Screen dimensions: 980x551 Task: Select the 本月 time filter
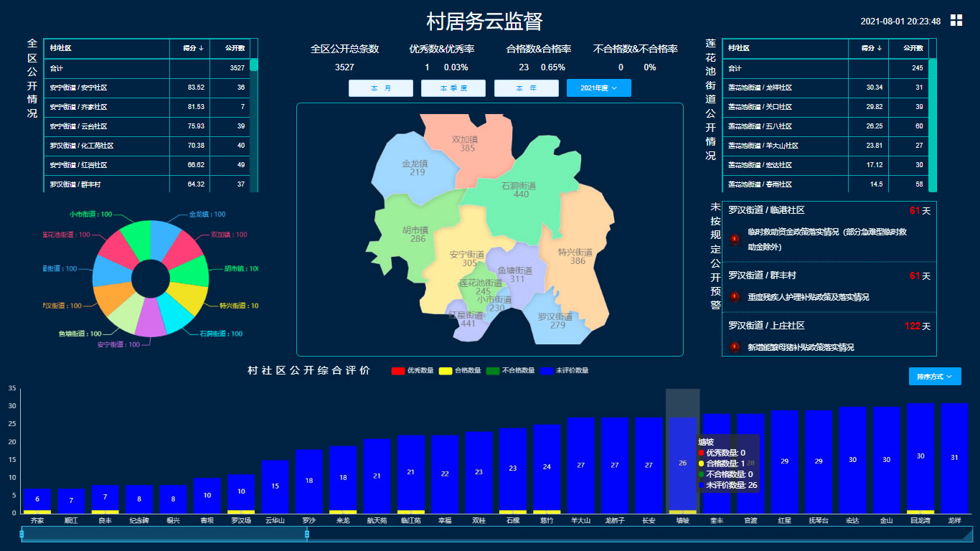(x=381, y=88)
